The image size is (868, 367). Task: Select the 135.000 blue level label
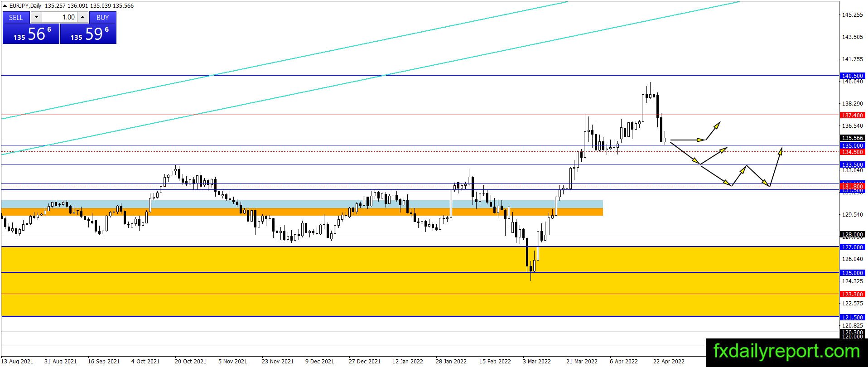853,146
